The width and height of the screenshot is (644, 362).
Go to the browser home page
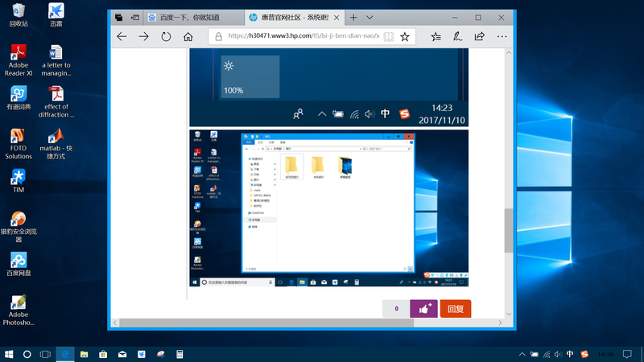(x=188, y=36)
